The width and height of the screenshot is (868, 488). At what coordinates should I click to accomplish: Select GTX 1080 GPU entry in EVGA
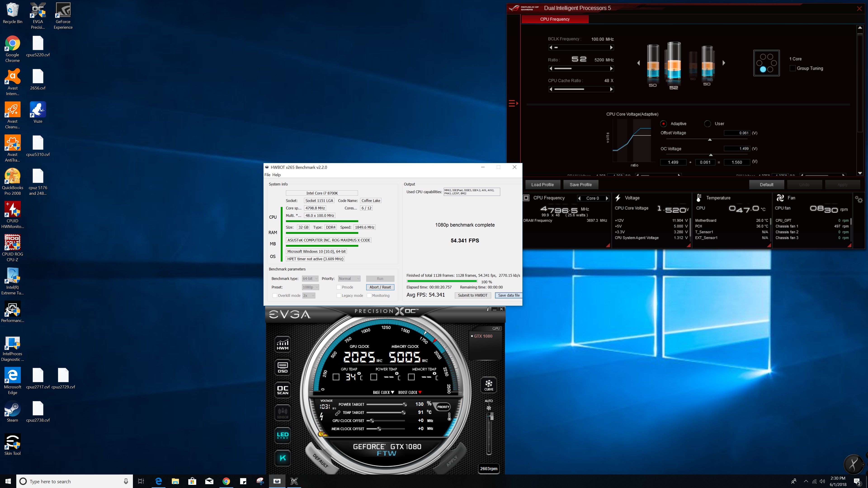(483, 336)
